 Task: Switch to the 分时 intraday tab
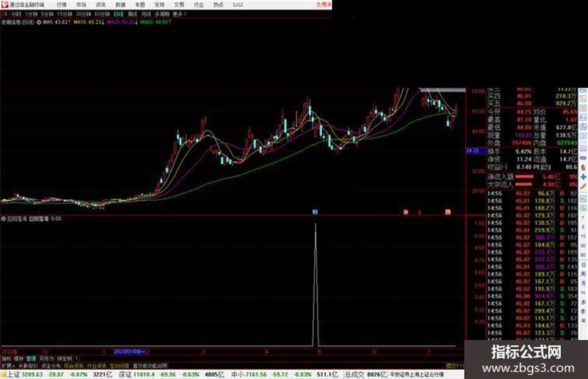pyautogui.click(x=16, y=14)
